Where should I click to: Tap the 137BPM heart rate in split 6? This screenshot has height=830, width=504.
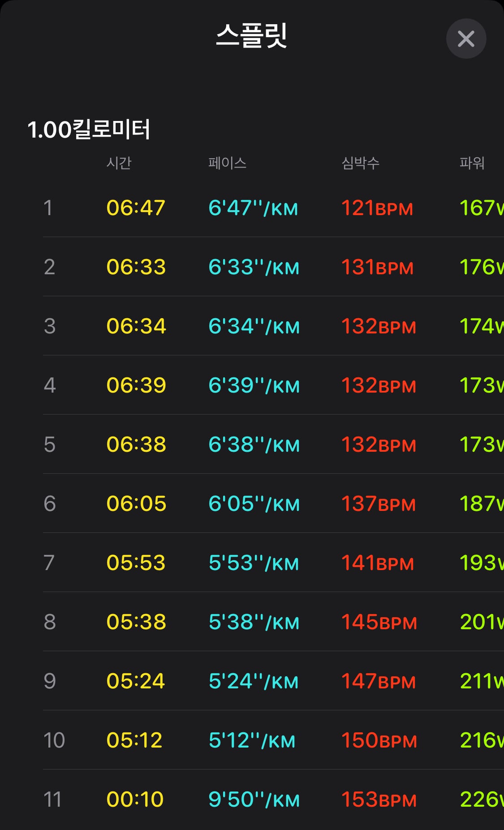[379, 504]
